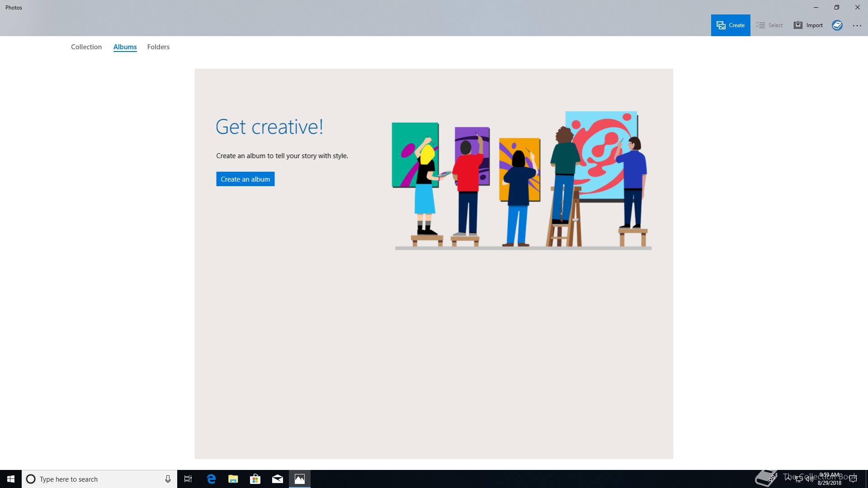The image size is (868, 488).
Task: Open the blue feedback badge icon
Action: pyautogui.click(x=837, y=25)
